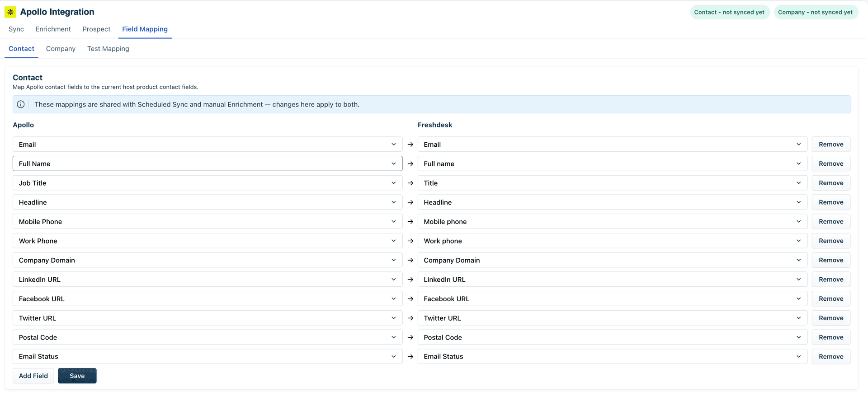868x401 pixels.
Task: Open the Apollo Headline dropdown
Action: tap(208, 202)
